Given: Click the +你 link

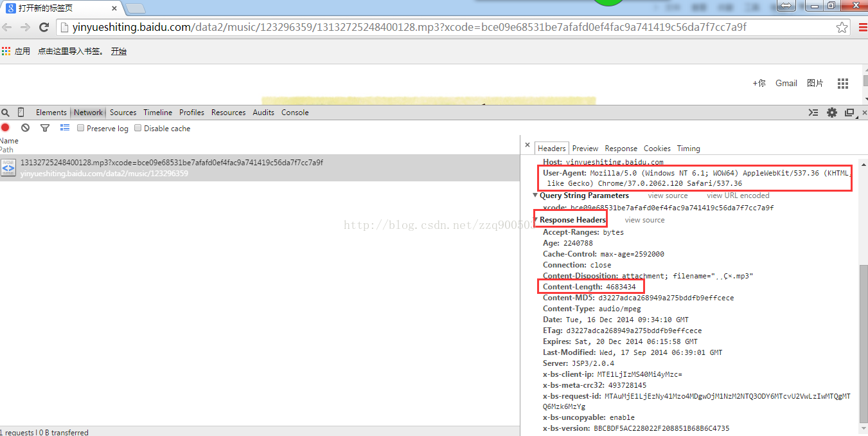Looking at the screenshot, I should point(759,83).
